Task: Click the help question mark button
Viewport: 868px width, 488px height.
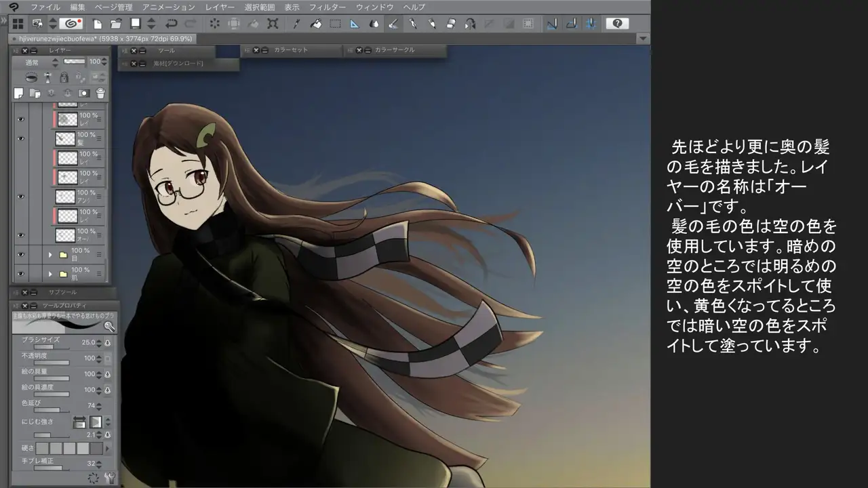Action: (x=616, y=24)
